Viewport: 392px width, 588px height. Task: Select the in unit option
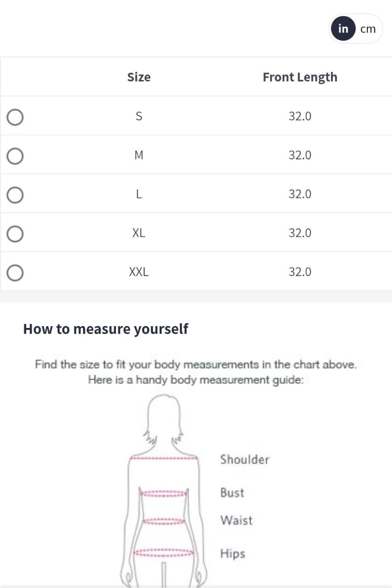343,28
